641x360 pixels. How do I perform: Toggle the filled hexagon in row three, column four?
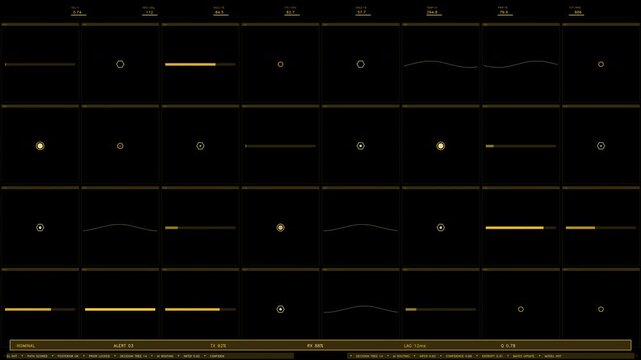coord(280,228)
